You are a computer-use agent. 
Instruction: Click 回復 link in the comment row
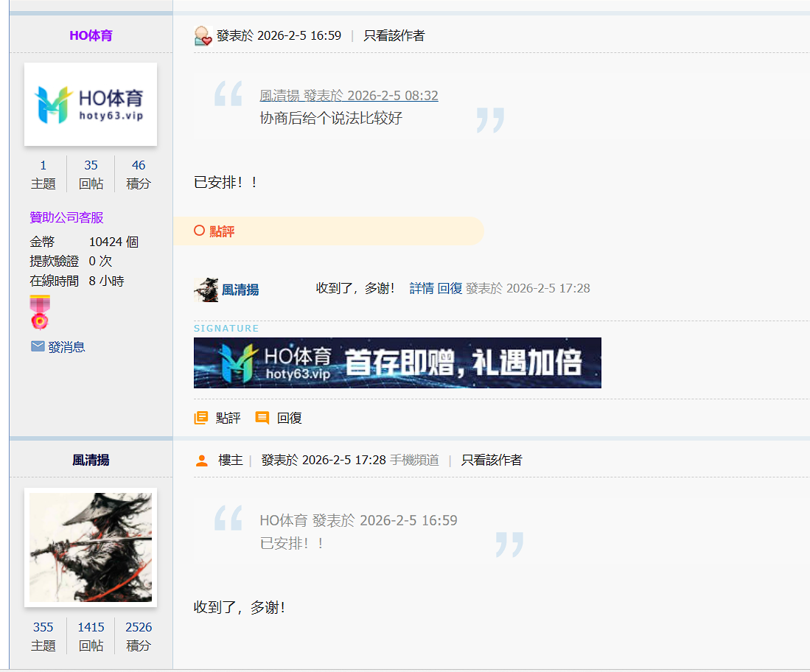point(450,288)
